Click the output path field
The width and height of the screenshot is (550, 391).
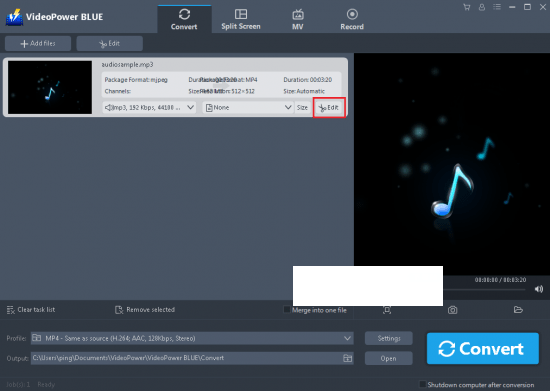[192, 358]
